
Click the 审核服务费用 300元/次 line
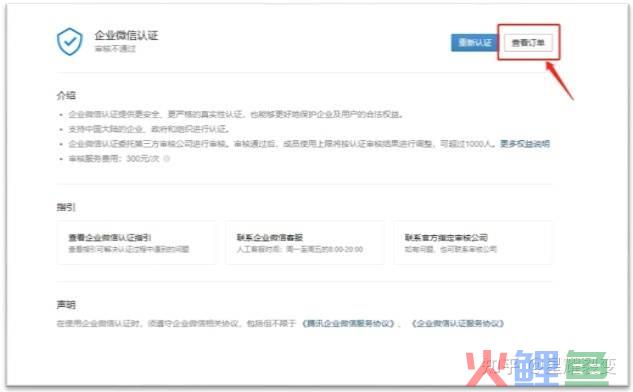coord(114,159)
